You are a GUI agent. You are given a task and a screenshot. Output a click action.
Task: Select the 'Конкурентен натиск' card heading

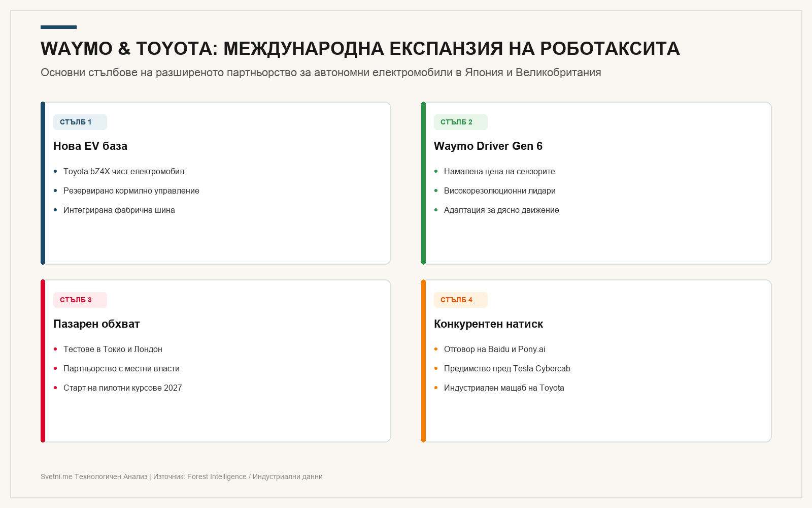[488, 324]
